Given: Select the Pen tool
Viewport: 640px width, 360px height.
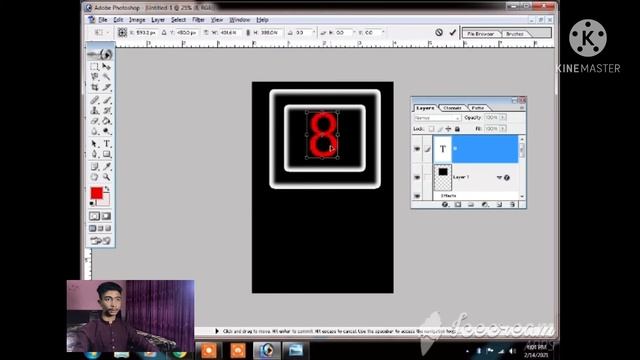Looking at the screenshot, I should (94, 154).
